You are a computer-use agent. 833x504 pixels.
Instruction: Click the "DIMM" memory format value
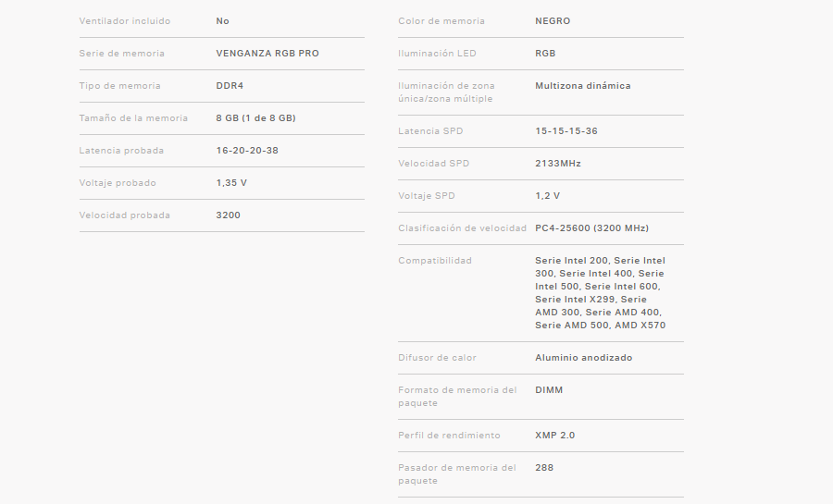[x=549, y=389]
